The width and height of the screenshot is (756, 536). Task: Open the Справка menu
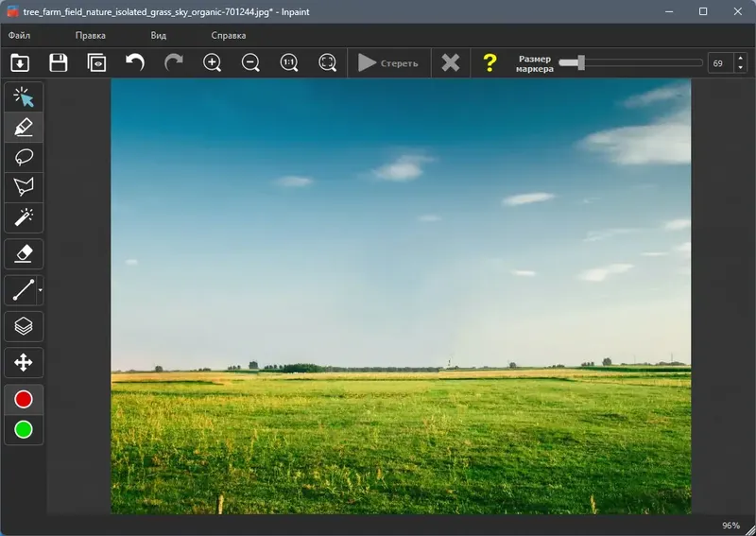point(229,35)
